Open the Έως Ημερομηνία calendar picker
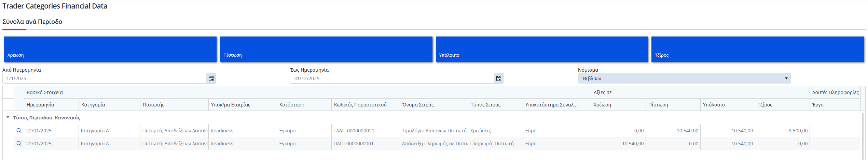This screenshot has width=868, height=160. 499,78
